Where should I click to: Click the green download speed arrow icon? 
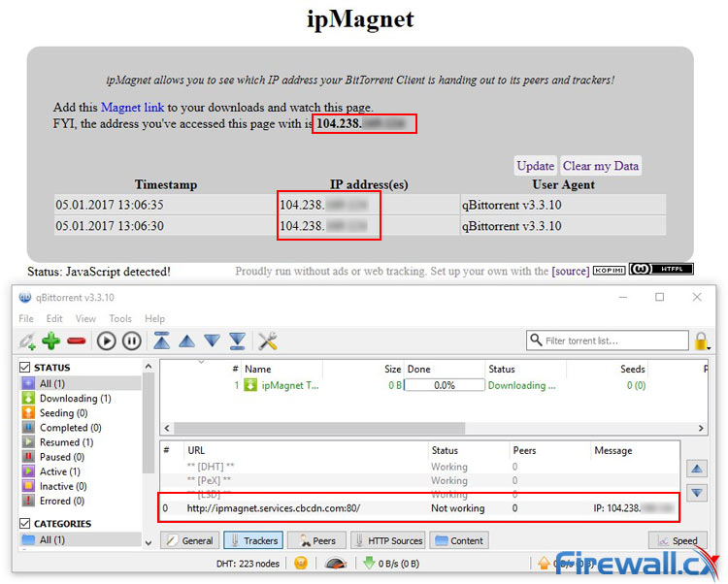click(x=369, y=563)
